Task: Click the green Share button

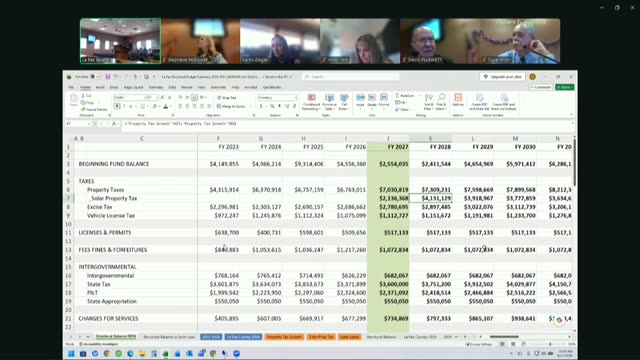Action: coord(564,87)
